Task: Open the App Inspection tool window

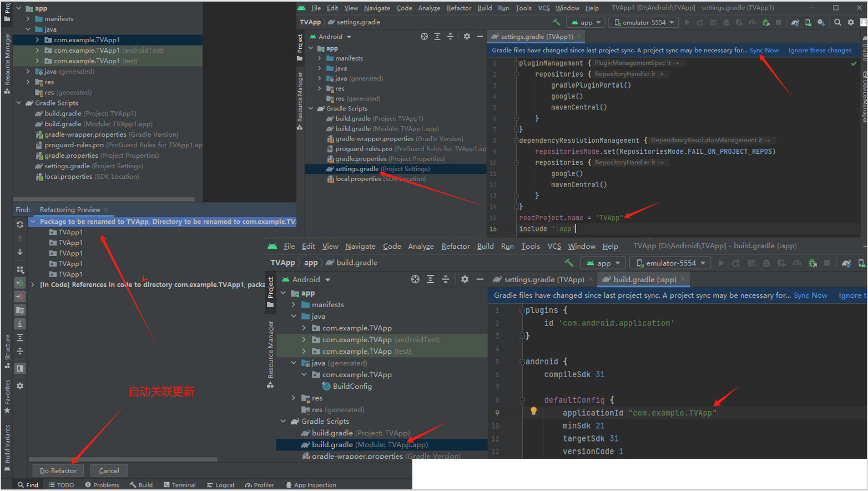Action: point(311,485)
